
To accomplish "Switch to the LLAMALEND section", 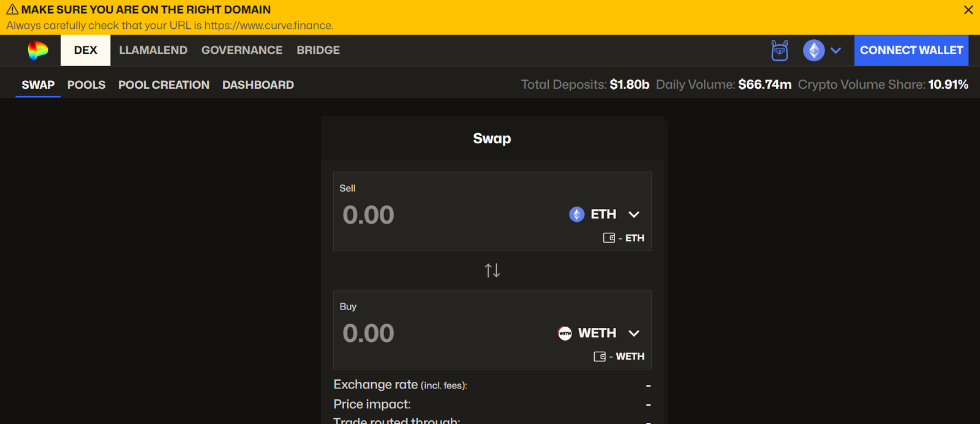I will (x=153, y=50).
